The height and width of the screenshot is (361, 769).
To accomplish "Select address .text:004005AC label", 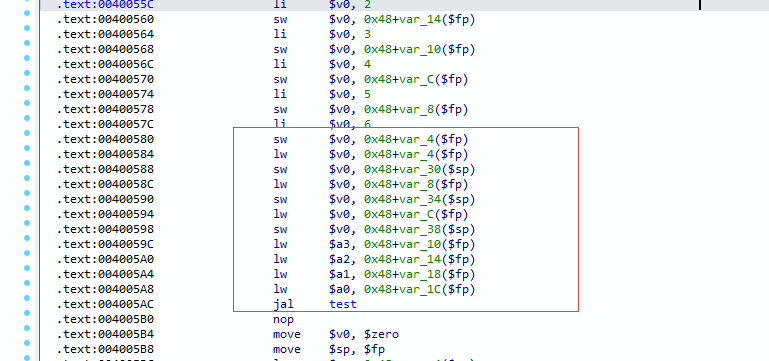I will click(105, 305).
